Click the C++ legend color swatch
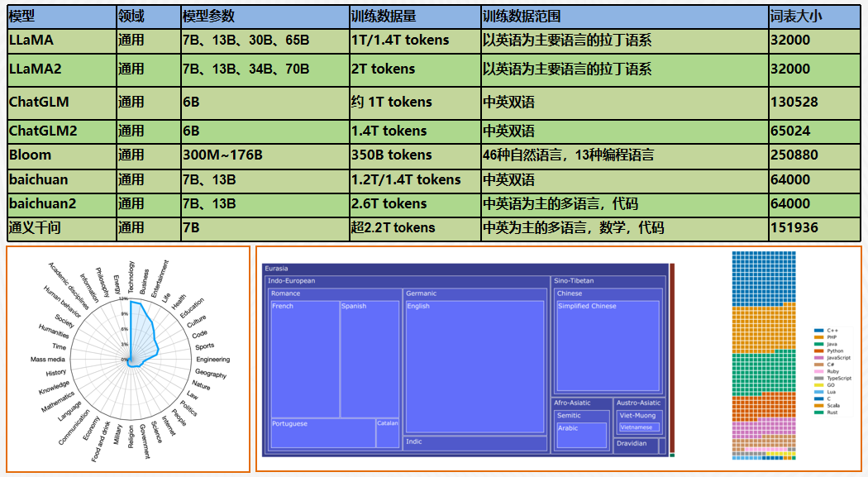Viewport: 868px width, 477px height. 818,331
